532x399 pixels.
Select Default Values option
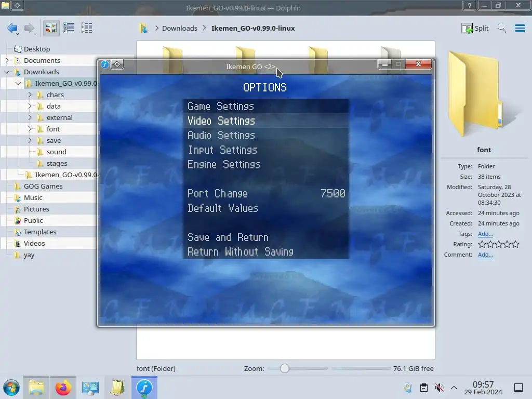click(x=266, y=208)
